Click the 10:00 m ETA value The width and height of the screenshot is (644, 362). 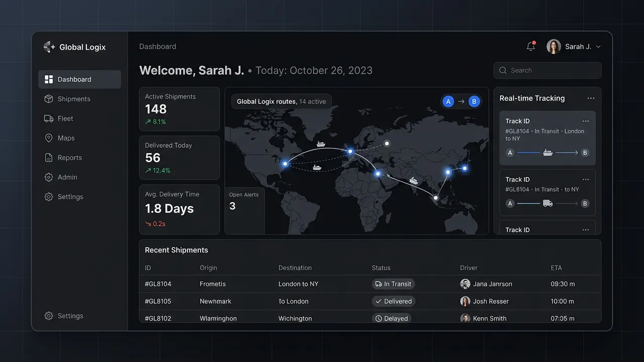(562, 302)
